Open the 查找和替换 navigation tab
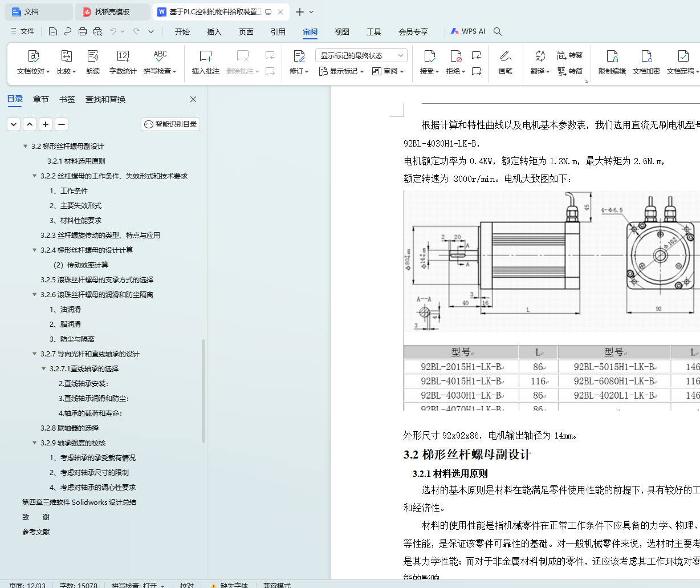Image resolution: width=700 pixels, height=588 pixels. click(x=105, y=99)
